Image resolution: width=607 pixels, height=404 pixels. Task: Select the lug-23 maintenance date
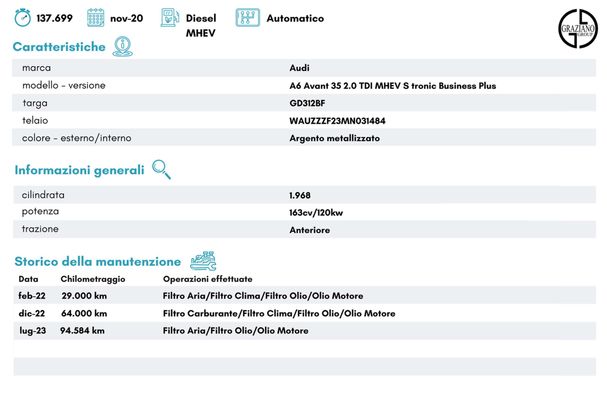pos(33,330)
